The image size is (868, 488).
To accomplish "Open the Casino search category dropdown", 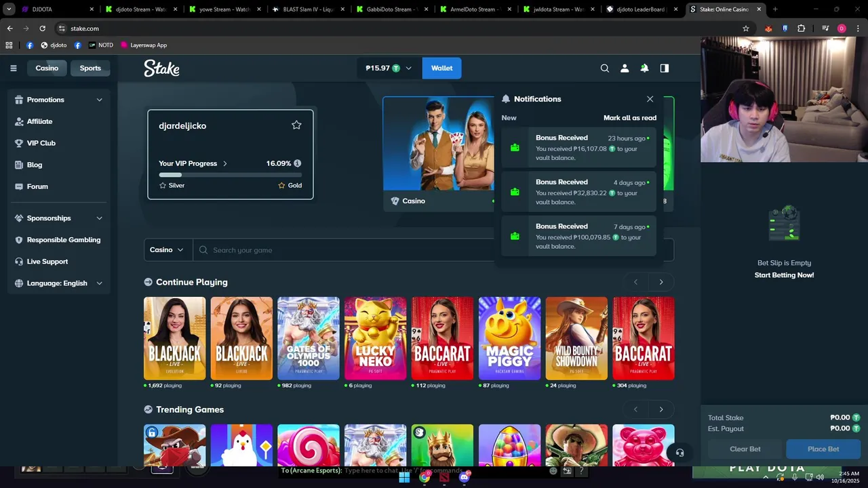I will 167,250.
